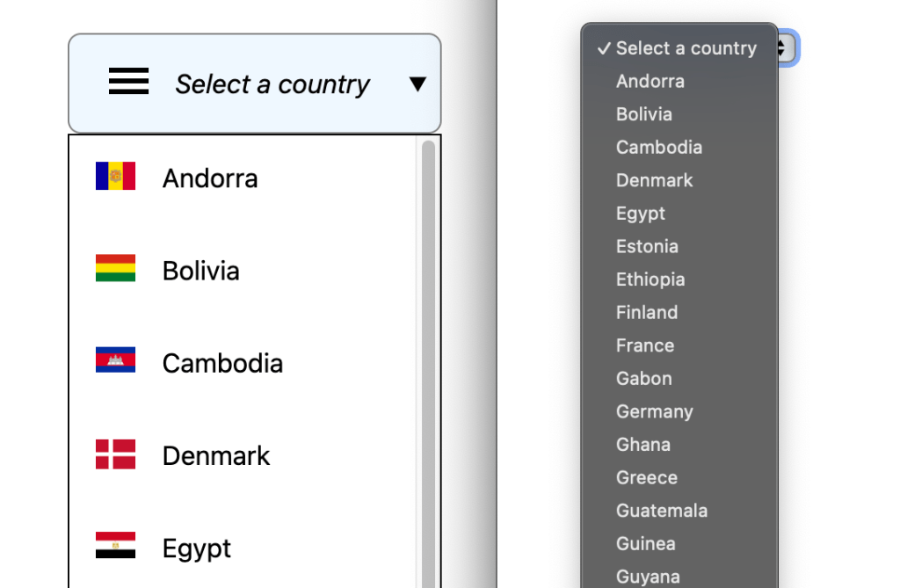Choose Andorra in the custom flag list
Image resolution: width=900 pixels, height=588 pixels.
click(209, 178)
